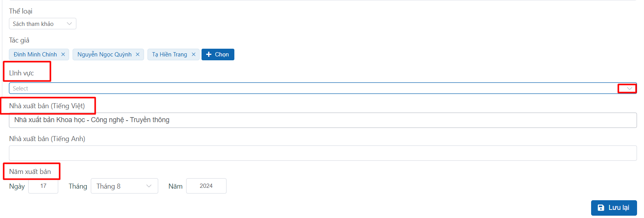Select the Đinh Minh Chính author name
The height and width of the screenshot is (218, 644).
pyautogui.click(x=35, y=54)
